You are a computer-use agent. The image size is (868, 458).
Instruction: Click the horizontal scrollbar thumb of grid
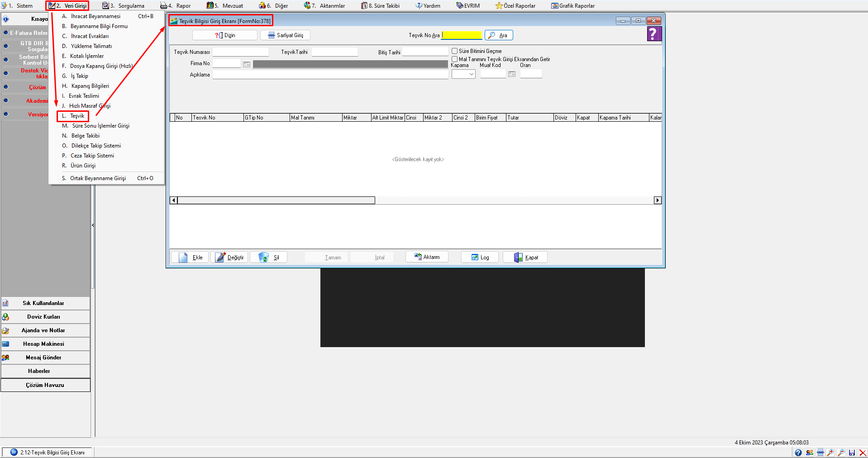coord(277,200)
